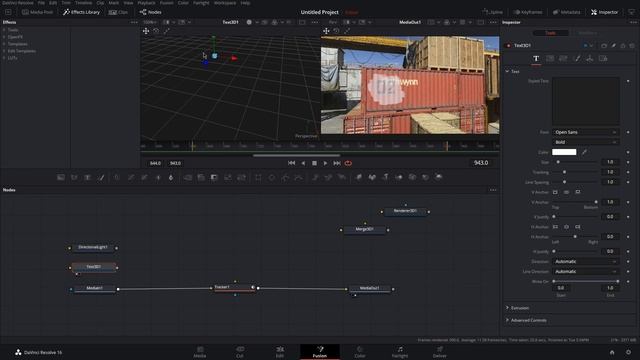Viewport: 640px width, 360px height.
Task: Toggle Keyframes panel
Action: [528, 12]
